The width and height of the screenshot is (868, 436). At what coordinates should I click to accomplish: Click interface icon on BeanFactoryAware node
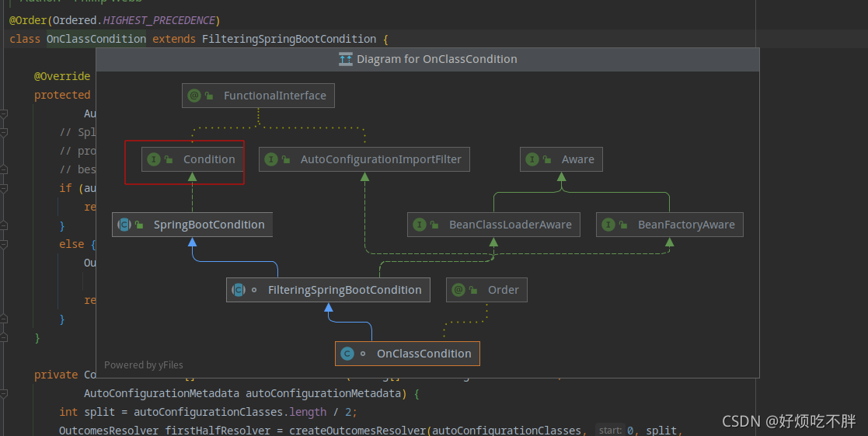[x=608, y=225]
